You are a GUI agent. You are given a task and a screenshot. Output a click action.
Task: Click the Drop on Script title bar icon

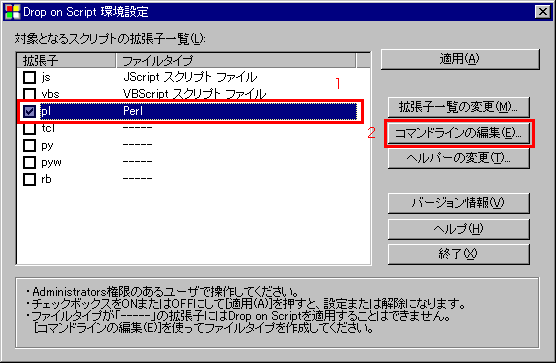tap(12, 12)
